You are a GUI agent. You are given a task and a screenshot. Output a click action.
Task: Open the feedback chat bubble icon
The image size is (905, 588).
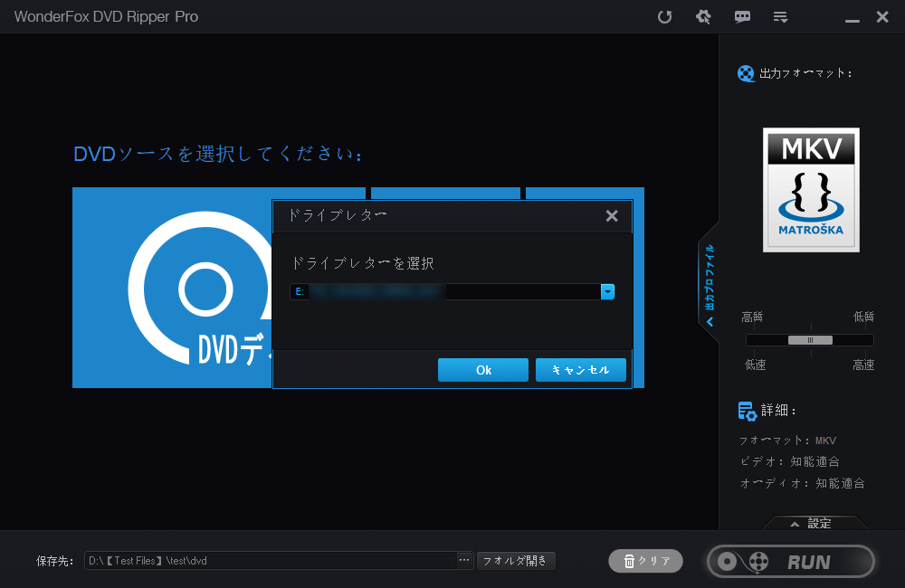click(742, 16)
